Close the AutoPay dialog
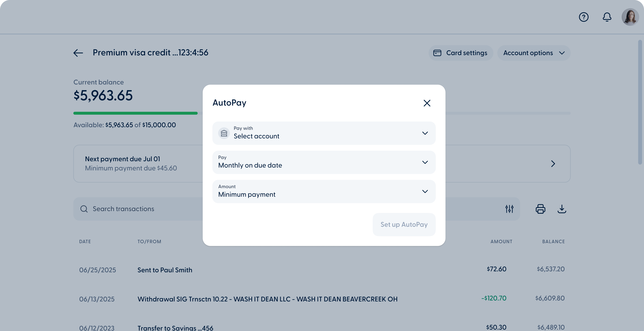This screenshot has width=644, height=331. [x=427, y=103]
